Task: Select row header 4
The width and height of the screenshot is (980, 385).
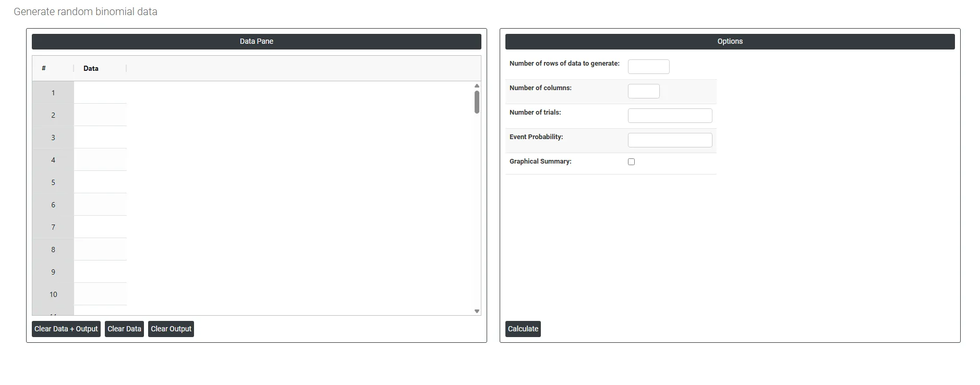Action: click(53, 160)
